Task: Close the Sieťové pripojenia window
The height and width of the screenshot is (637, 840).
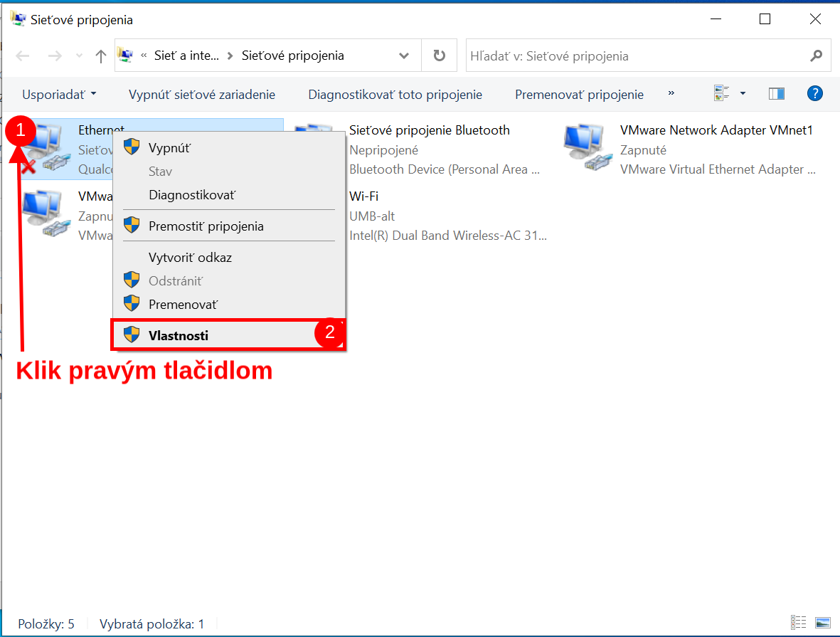Action: (815, 19)
